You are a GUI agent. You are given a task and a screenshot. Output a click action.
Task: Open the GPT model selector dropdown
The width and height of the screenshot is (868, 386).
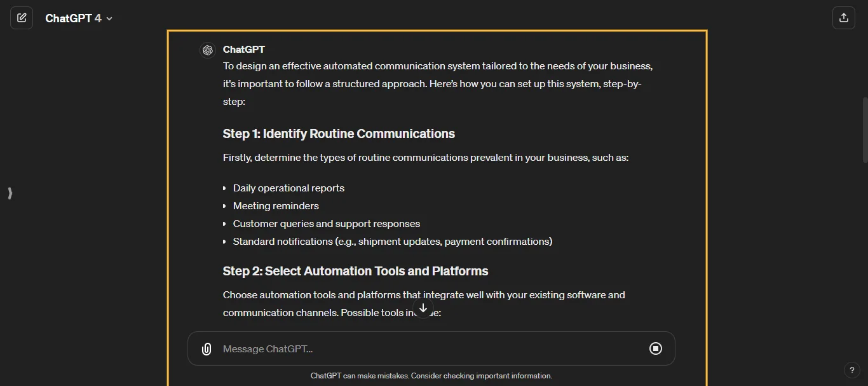click(108, 18)
